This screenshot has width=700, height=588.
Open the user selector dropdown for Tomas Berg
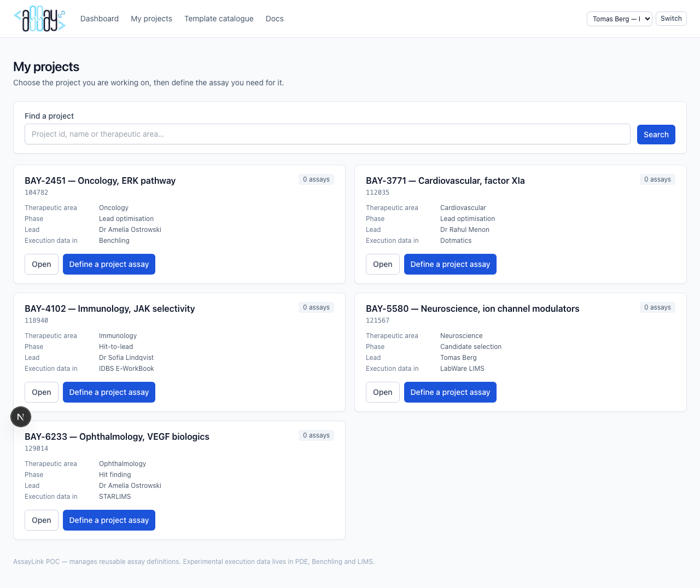click(x=619, y=19)
